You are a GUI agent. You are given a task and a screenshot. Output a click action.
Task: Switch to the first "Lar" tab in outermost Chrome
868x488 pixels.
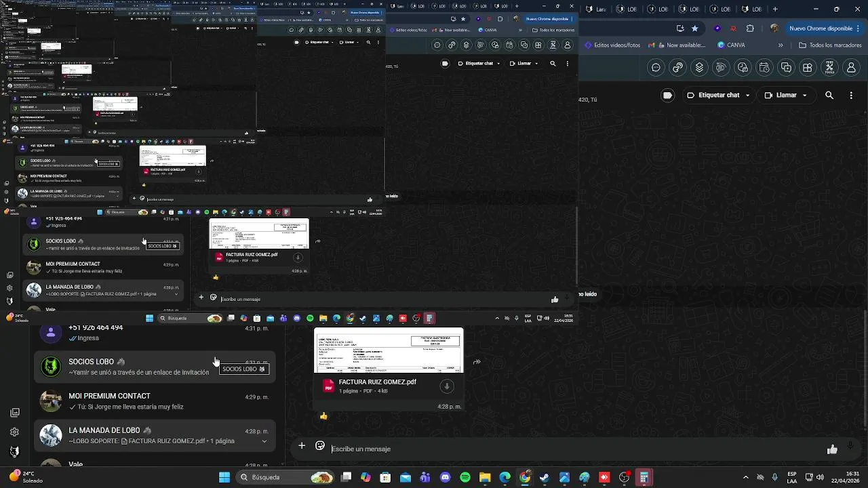tap(595, 9)
